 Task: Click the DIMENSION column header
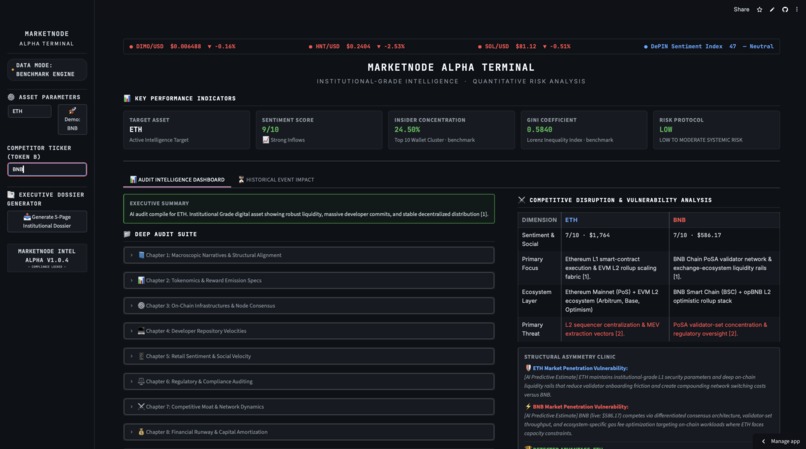pyautogui.click(x=539, y=220)
